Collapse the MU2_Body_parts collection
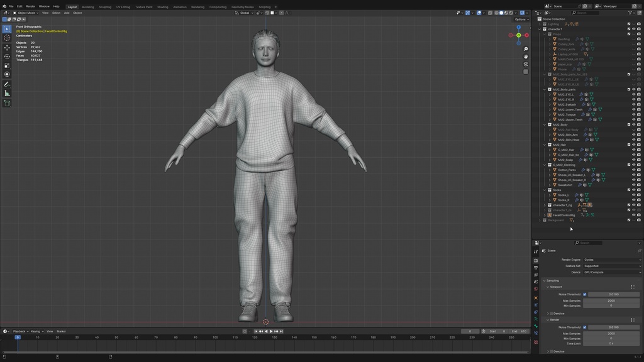The height and width of the screenshot is (362, 644). (543, 90)
